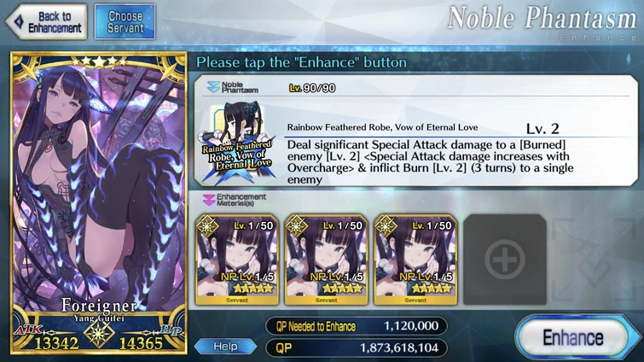Click the blue Noble Phantasm header chevron icon
The image size is (644, 362).
click(213, 87)
